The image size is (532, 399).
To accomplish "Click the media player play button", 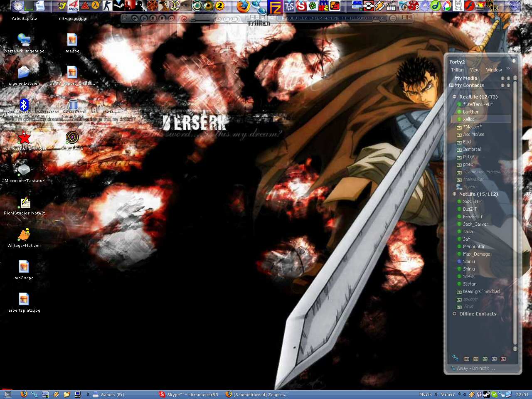I will click(144, 18).
